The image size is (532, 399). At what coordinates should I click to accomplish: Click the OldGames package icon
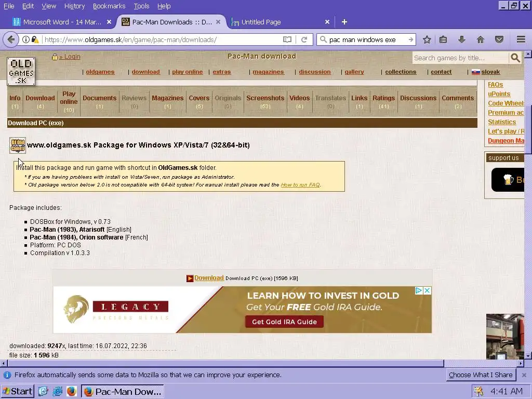coord(18,145)
